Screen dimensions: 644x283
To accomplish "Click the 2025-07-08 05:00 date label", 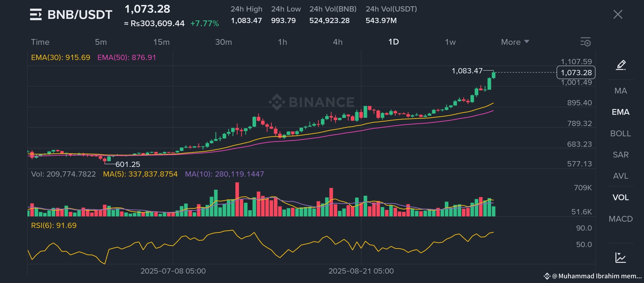I will [173, 271].
